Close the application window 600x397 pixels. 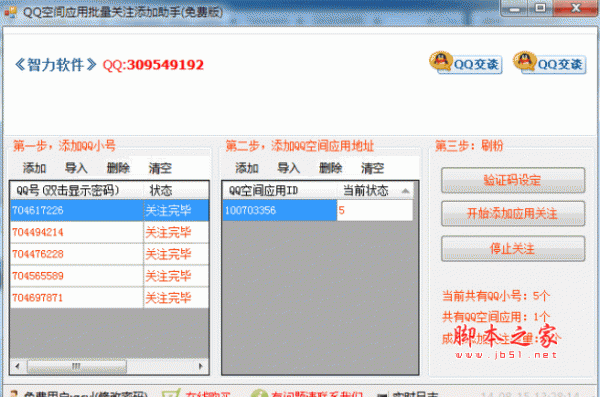tap(576, 8)
